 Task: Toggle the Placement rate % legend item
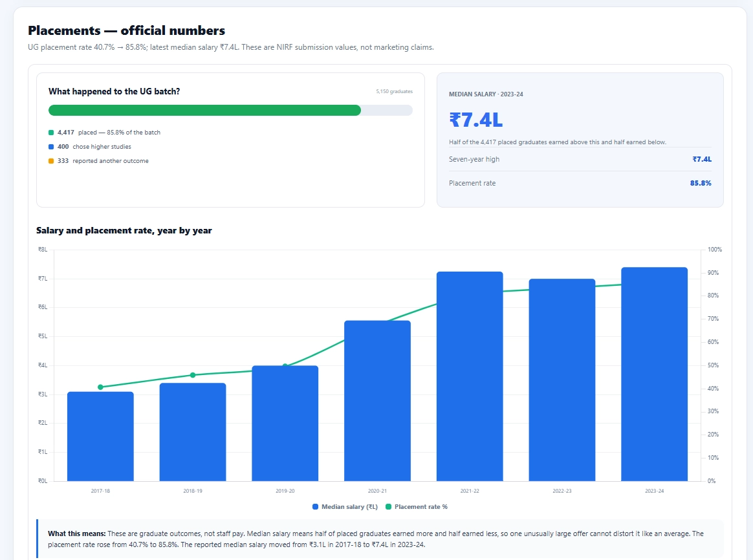coord(417,507)
